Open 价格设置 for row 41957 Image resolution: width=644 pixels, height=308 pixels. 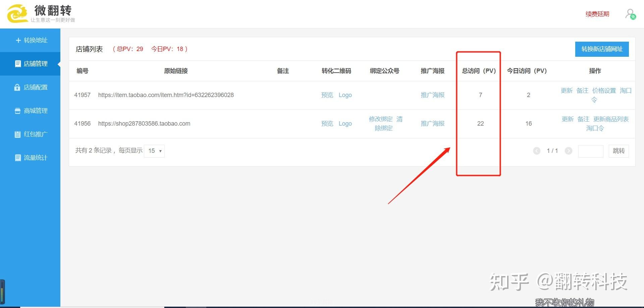(604, 91)
